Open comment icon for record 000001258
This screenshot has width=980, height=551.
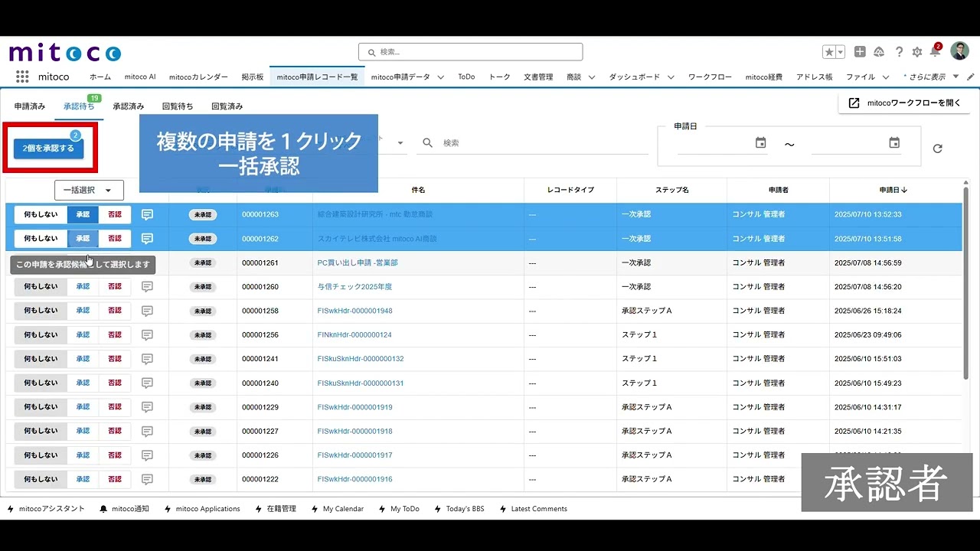click(148, 311)
